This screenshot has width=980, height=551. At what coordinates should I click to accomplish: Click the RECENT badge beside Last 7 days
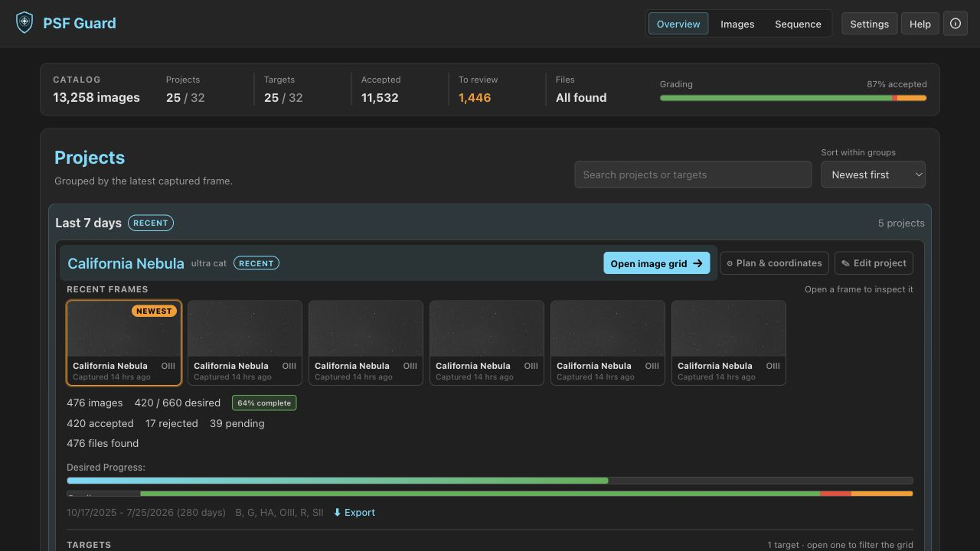(151, 223)
